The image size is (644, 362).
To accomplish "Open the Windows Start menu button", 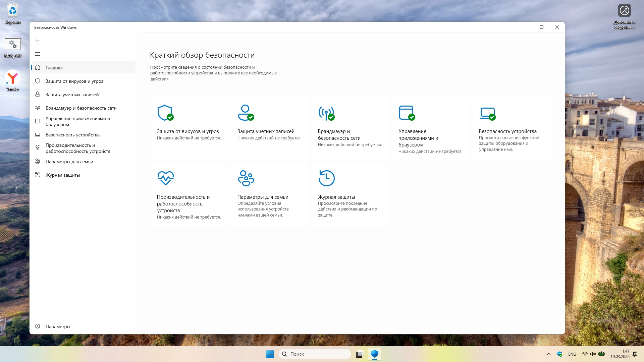I will [270, 354].
